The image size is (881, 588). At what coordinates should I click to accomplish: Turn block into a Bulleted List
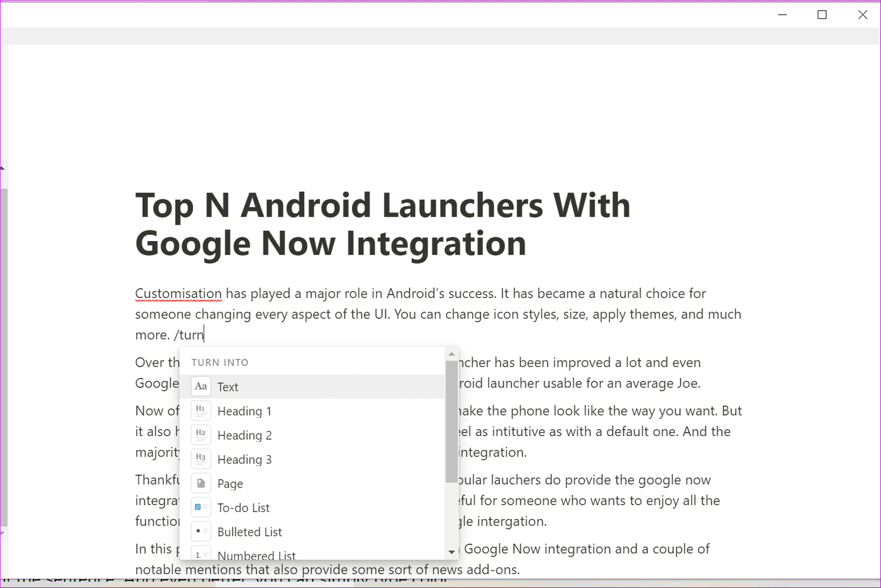tap(312, 531)
